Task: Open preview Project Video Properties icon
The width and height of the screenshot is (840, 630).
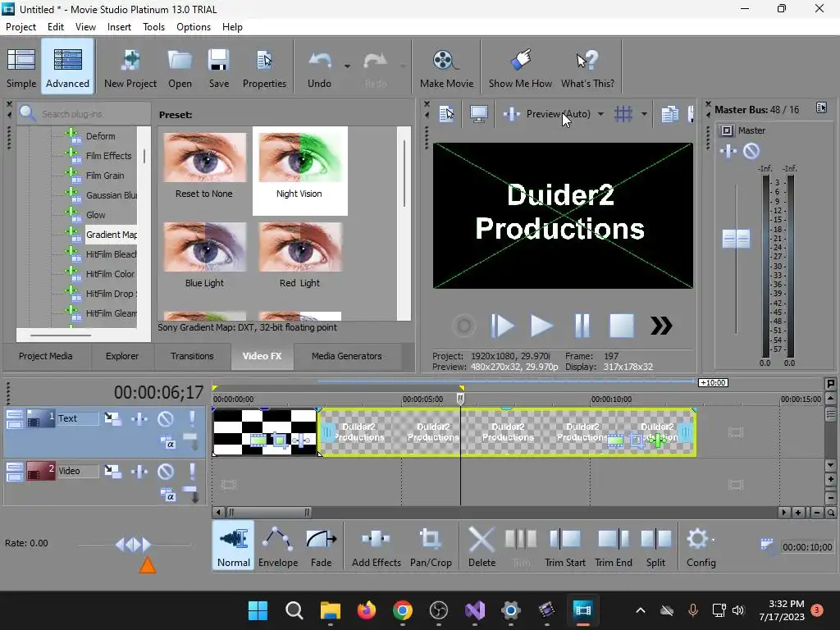Action: (x=445, y=113)
